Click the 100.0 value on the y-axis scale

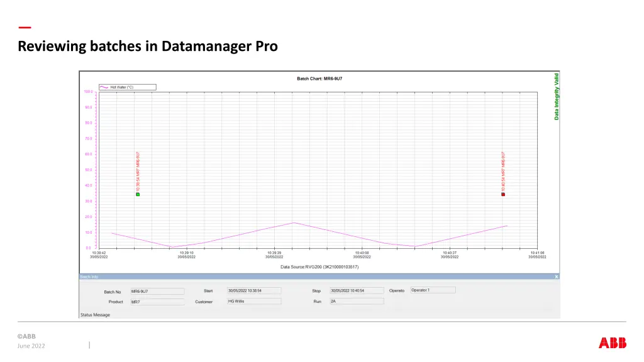tap(89, 91)
